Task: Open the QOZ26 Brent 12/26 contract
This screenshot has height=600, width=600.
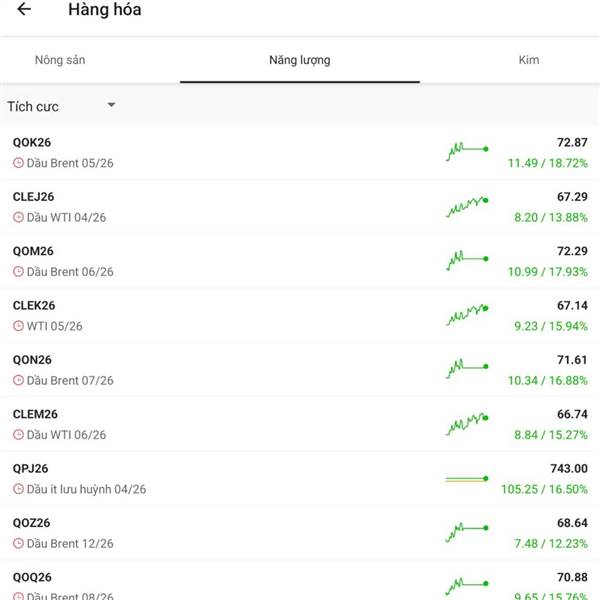Action: (200, 533)
